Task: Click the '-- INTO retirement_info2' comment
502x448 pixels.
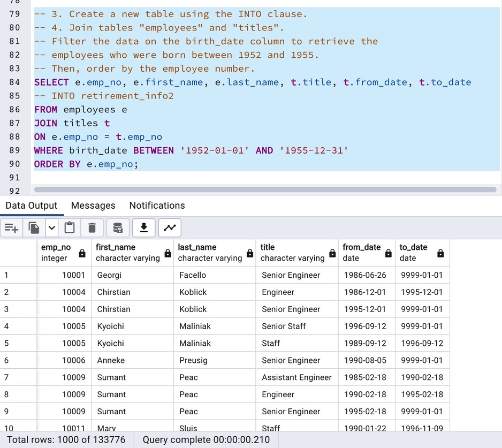Action: point(104,96)
